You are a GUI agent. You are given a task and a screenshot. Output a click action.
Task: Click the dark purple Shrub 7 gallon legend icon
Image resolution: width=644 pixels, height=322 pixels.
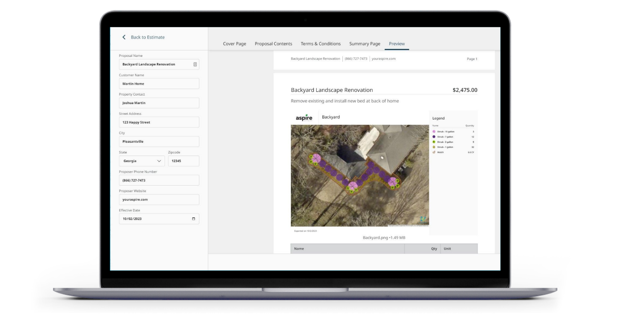(x=434, y=137)
